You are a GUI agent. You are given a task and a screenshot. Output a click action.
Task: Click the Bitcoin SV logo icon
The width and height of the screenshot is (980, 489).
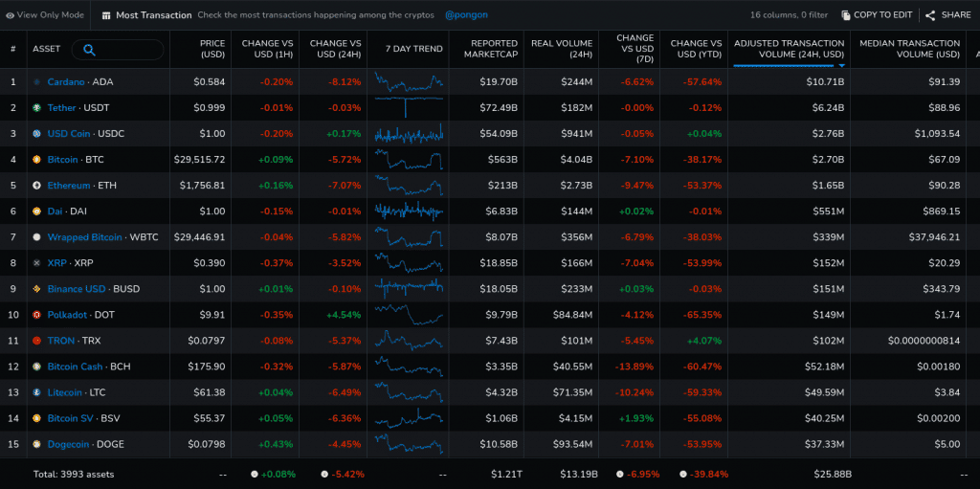point(36,418)
